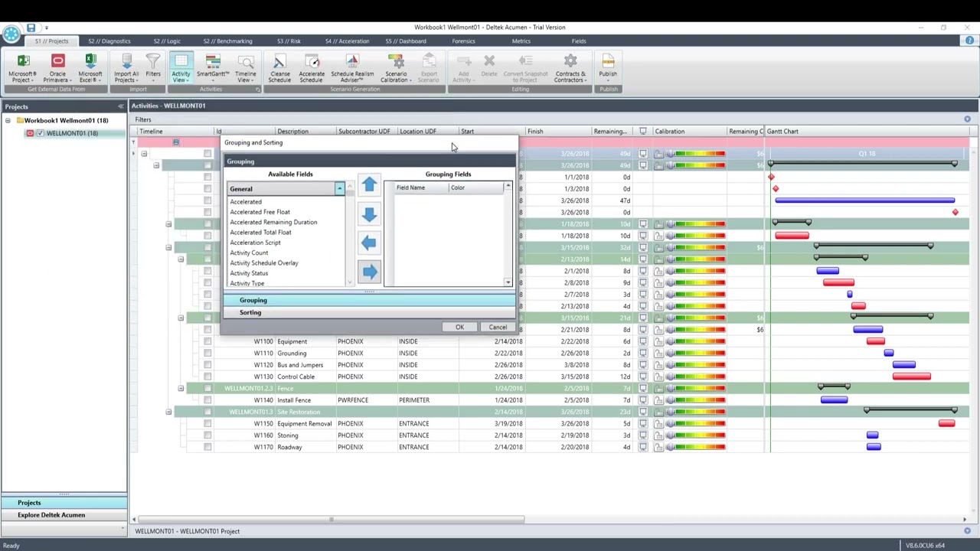Tick the checkbox for row W1100 Equipment
This screenshot has width=980, height=551.
[x=207, y=341]
